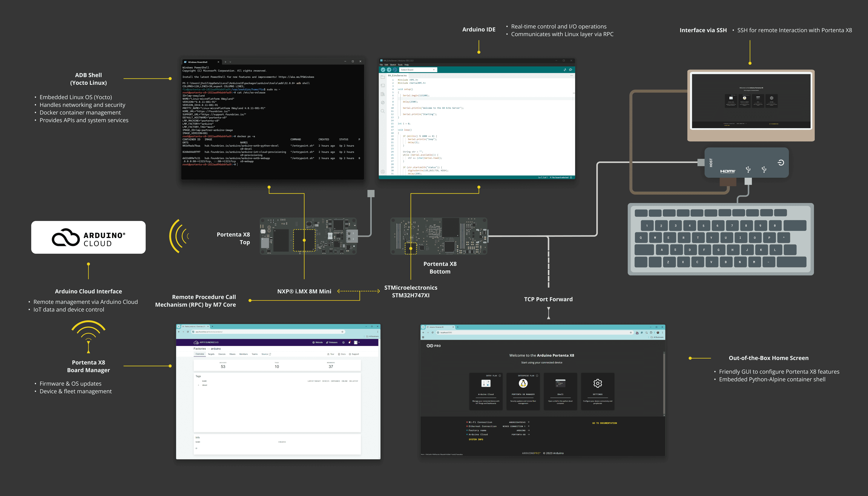Viewport: 868px width, 496px height.
Task: Click the SYSTEM INFO link
Action: (476, 439)
